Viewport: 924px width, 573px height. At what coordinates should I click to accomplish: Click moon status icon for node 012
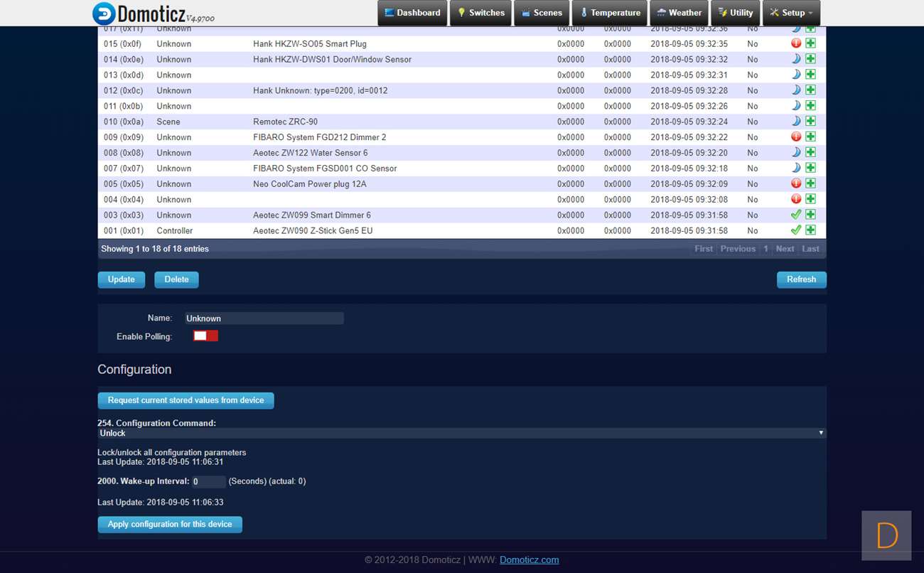[x=796, y=90]
